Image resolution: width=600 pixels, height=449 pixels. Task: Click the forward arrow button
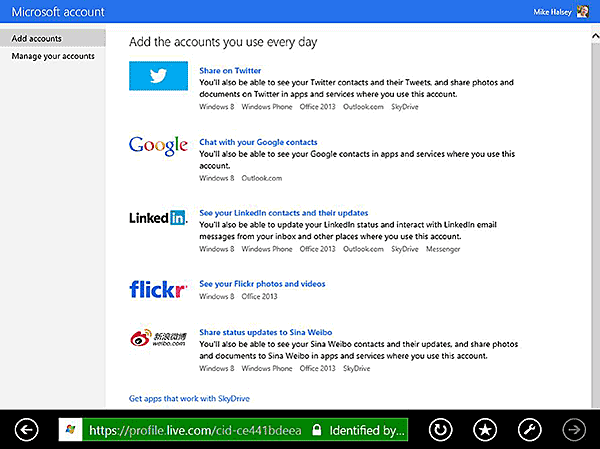574,430
